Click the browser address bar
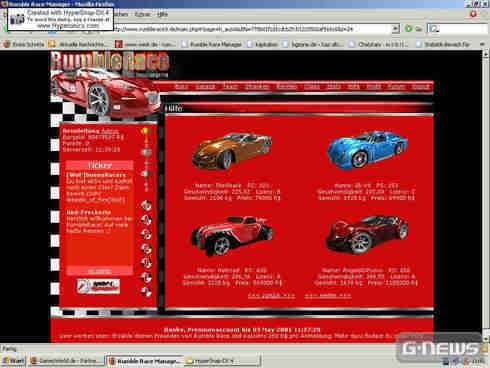The image size is (490, 368). point(252,29)
